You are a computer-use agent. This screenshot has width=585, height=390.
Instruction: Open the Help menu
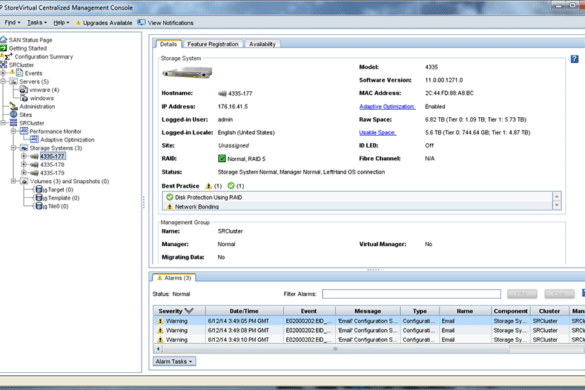click(61, 22)
